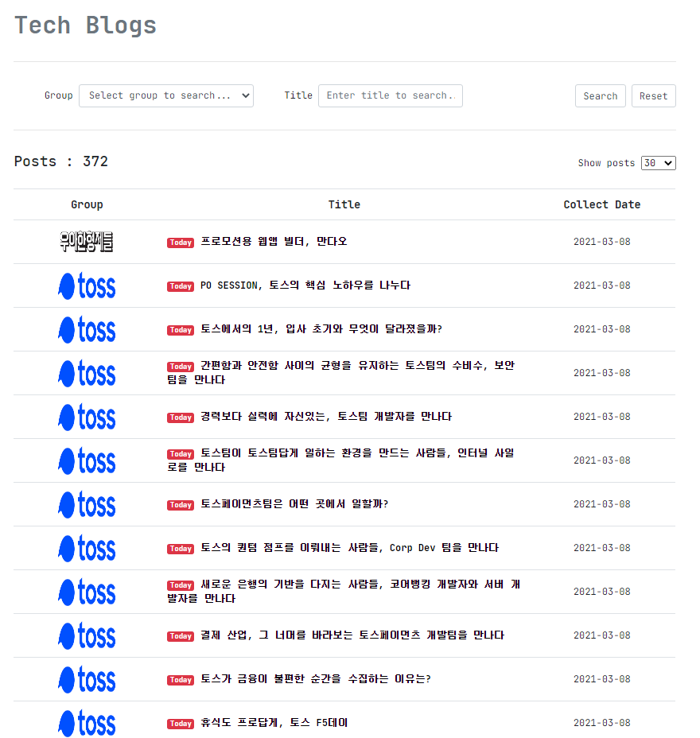Click toss logo beside 인터널 사일로 post
This screenshot has width=700, height=738.
click(x=87, y=460)
